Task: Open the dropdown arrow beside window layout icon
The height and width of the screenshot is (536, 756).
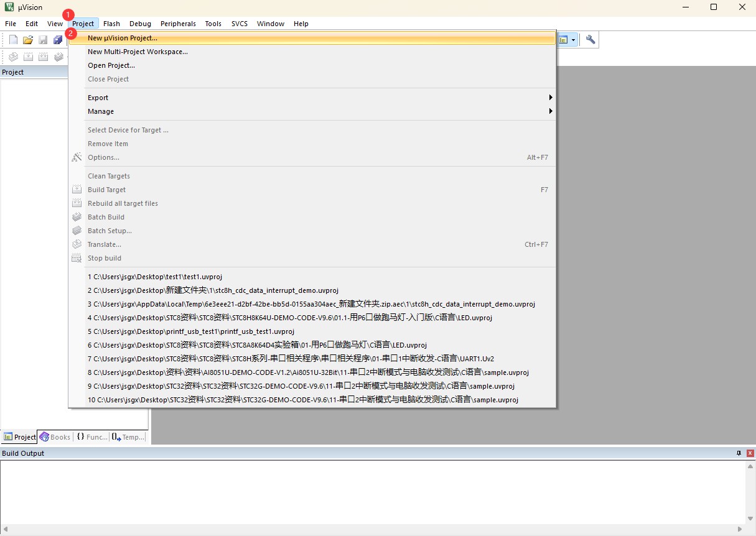Action: [573, 40]
